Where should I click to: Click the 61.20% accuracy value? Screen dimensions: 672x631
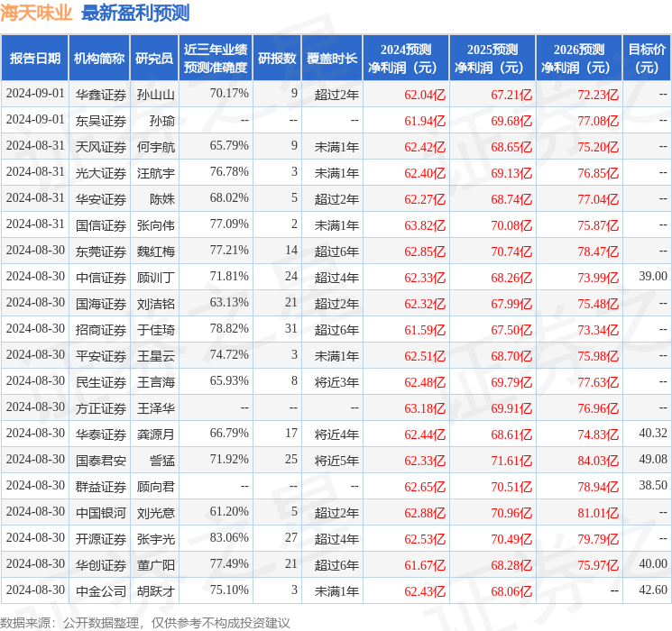pos(229,511)
